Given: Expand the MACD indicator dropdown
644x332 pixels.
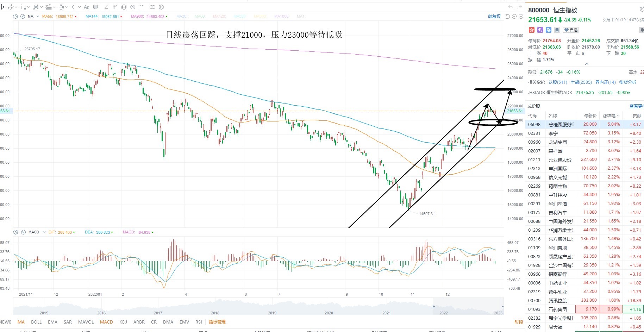Looking at the screenshot, I should [44, 232].
